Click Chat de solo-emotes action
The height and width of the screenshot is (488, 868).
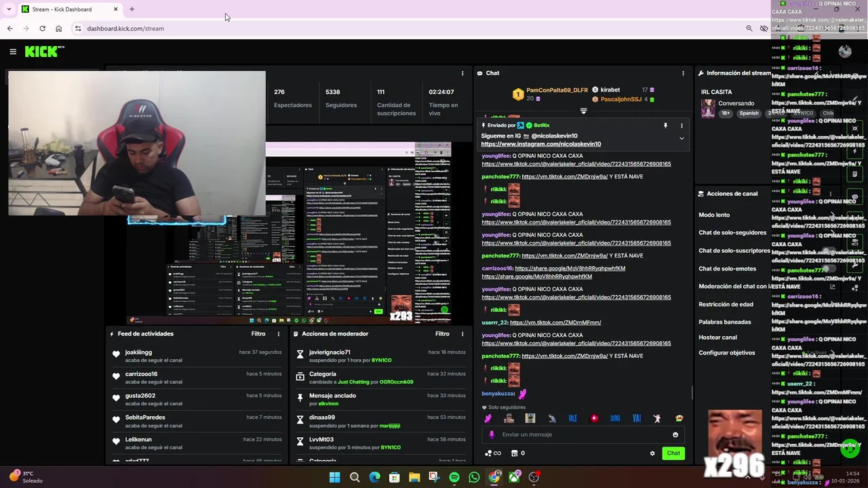(x=727, y=268)
